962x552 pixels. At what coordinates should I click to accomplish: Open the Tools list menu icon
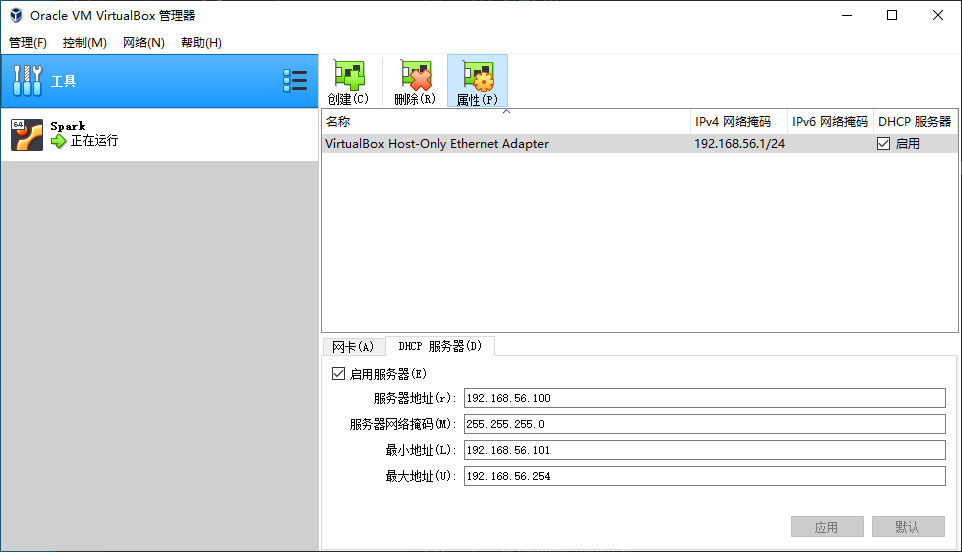coord(295,80)
